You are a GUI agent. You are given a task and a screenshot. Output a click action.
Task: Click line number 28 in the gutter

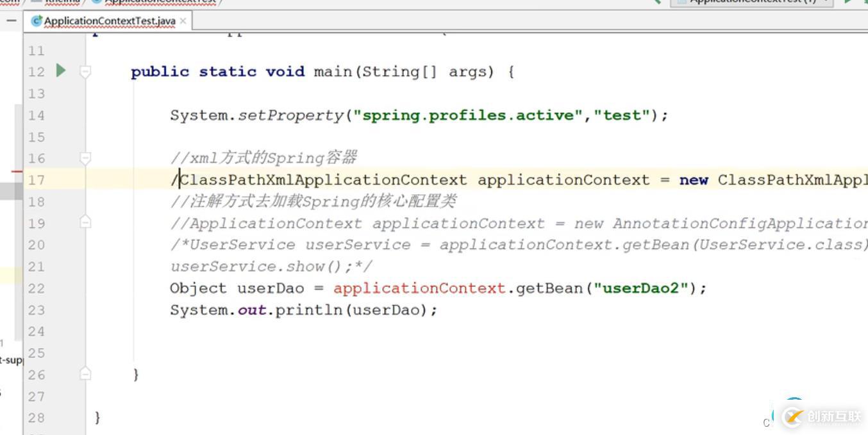coord(37,418)
